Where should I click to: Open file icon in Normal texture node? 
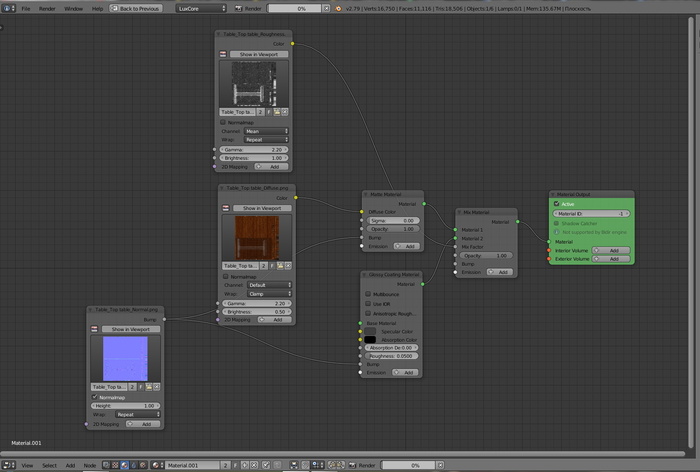(147, 386)
